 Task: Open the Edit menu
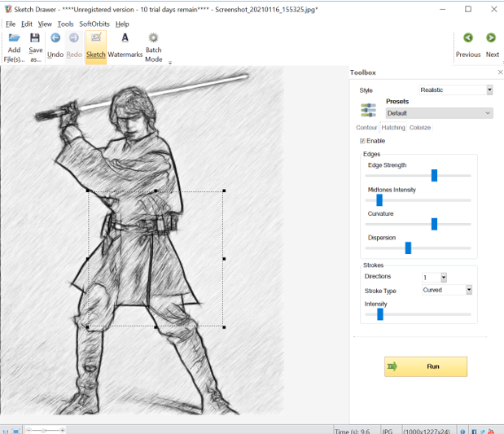point(27,24)
